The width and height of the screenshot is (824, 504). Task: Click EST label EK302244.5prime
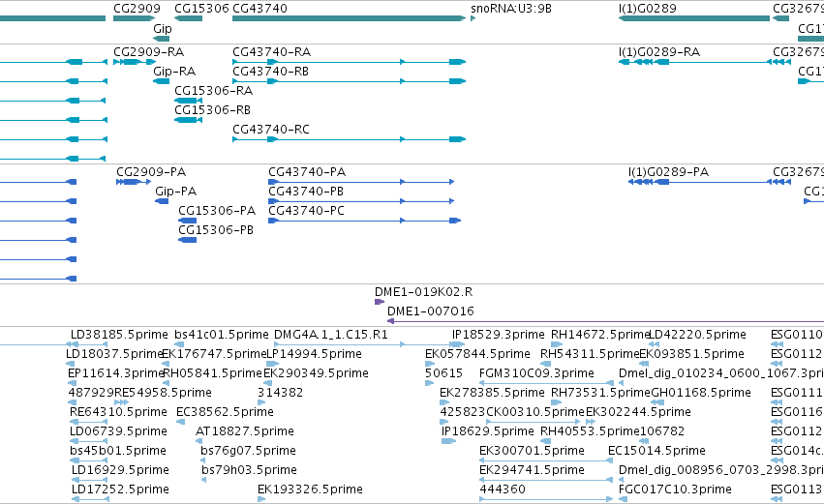point(638,413)
